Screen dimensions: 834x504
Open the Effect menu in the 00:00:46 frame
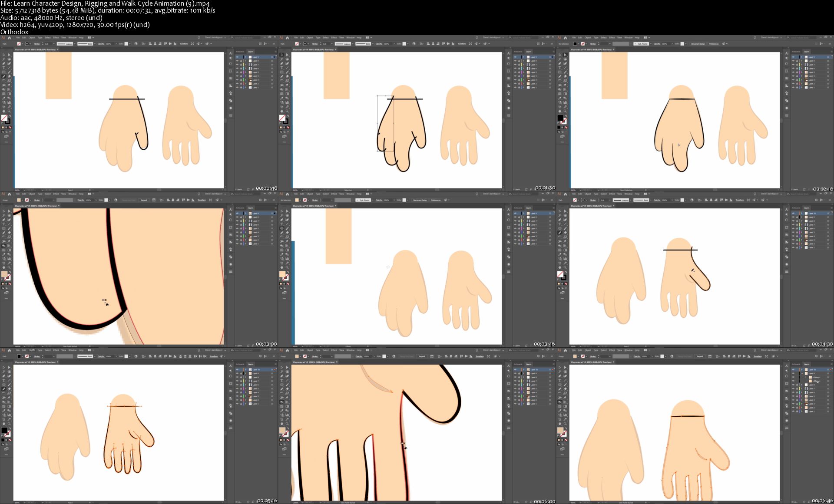pos(56,37)
